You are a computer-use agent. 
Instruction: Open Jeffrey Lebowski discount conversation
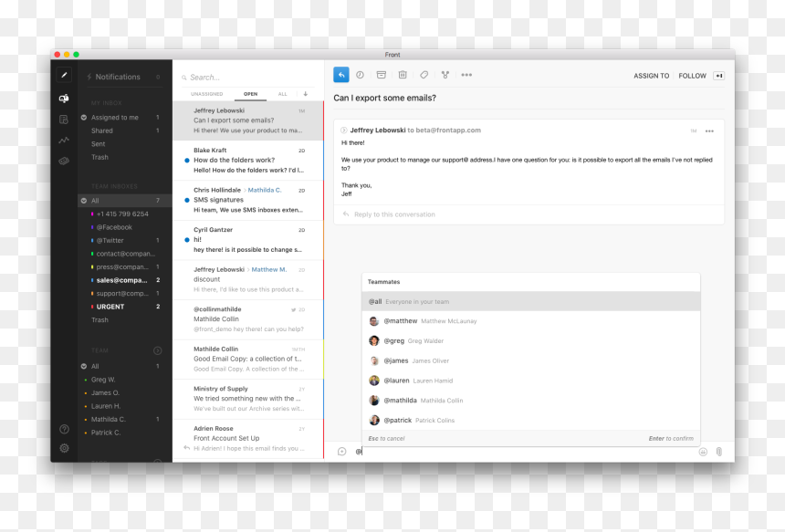click(248, 279)
